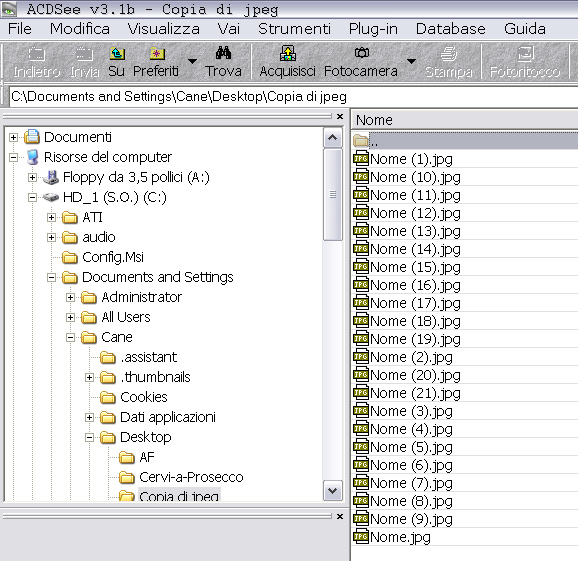Open the Fotoritocco photo editor icon
The image size is (578, 561).
click(526, 54)
